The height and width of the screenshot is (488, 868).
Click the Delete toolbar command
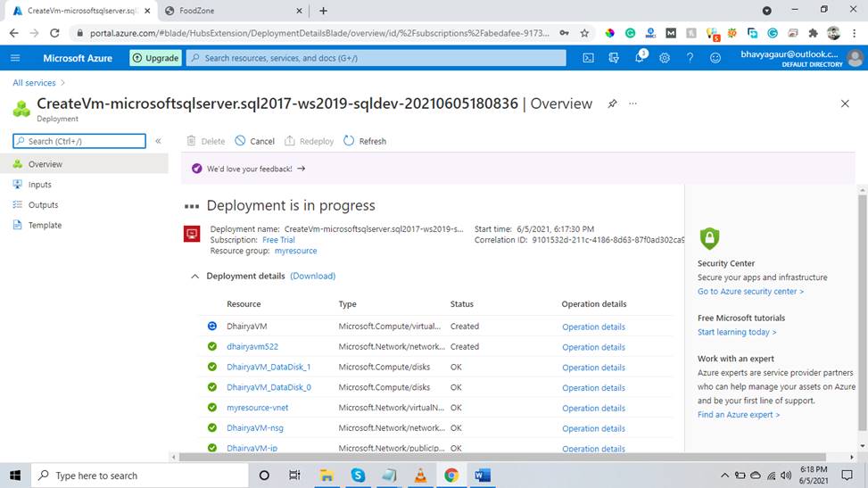pos(205,141)
